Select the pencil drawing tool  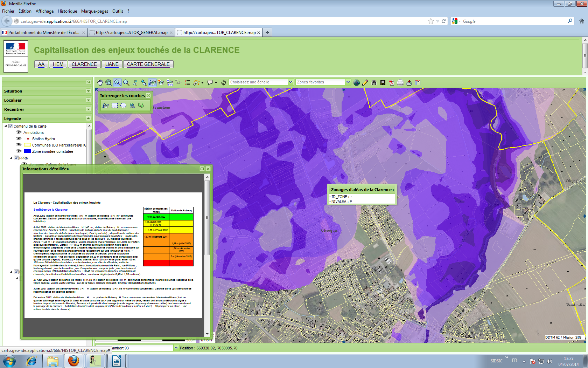[365, 82]
